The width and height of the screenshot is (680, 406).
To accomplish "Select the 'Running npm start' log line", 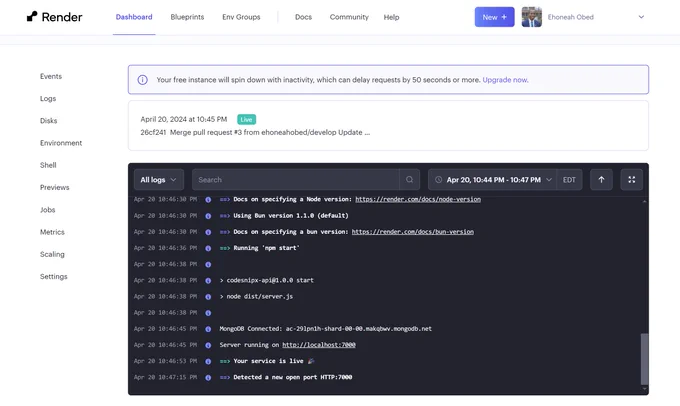I will tap(259, 248).
